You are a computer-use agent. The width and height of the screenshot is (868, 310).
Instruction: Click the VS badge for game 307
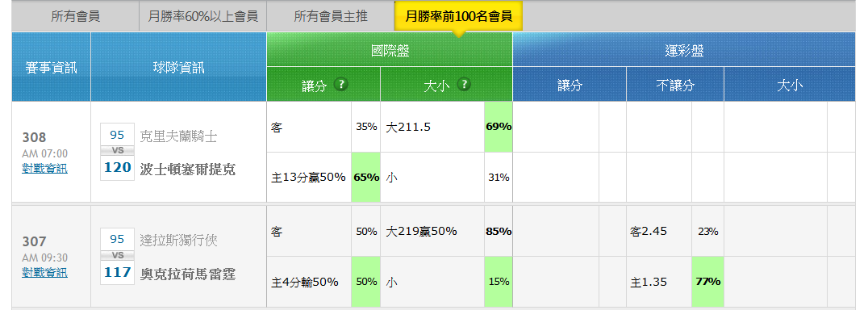click(x=117, y=255)
